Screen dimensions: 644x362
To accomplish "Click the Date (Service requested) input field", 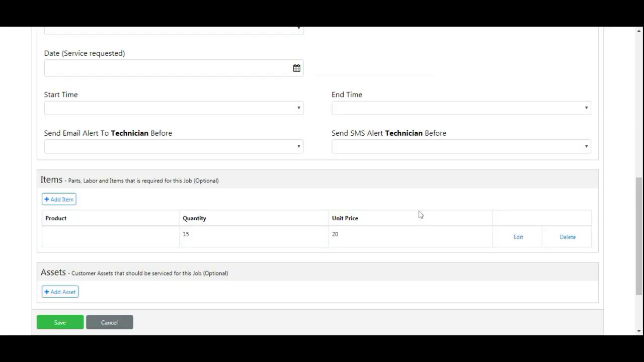I will pos(174,68).
